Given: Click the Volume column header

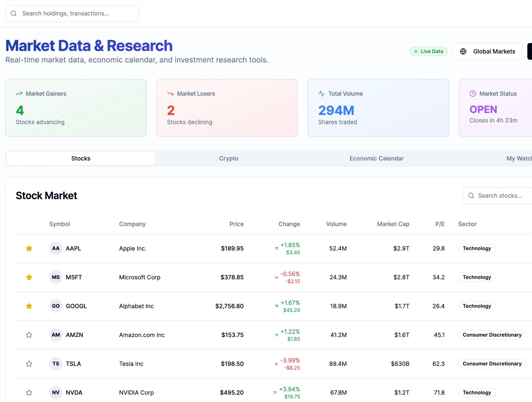Looking at the screenshot, I should [336, 224].
